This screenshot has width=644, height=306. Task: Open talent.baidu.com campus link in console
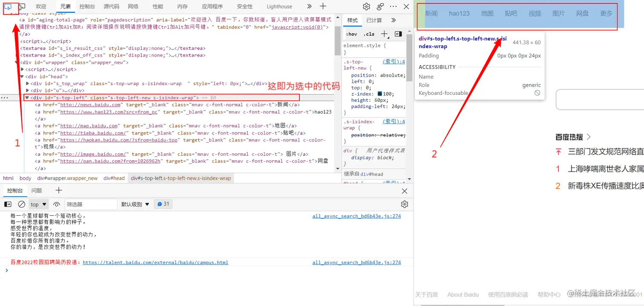point(155,263)
